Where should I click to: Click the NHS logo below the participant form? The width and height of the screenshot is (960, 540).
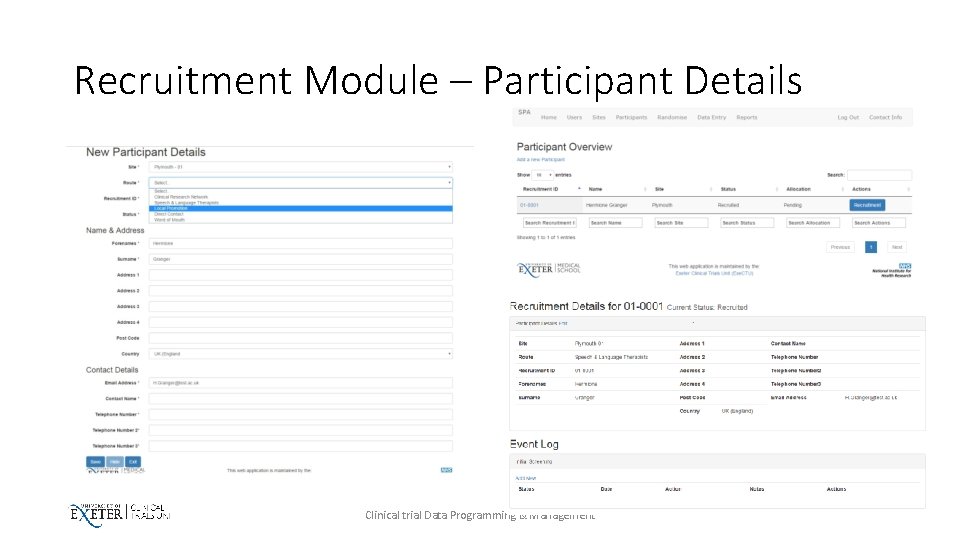(x=446, y=470)
